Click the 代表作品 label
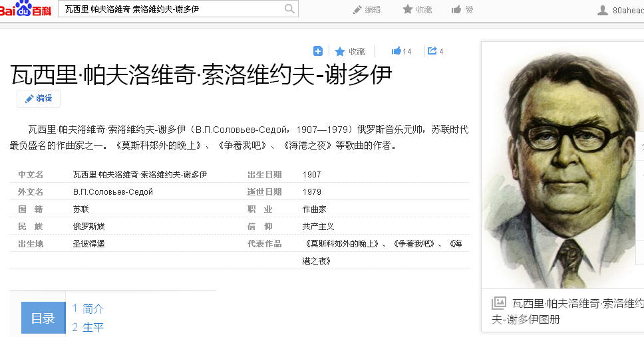 265,243
